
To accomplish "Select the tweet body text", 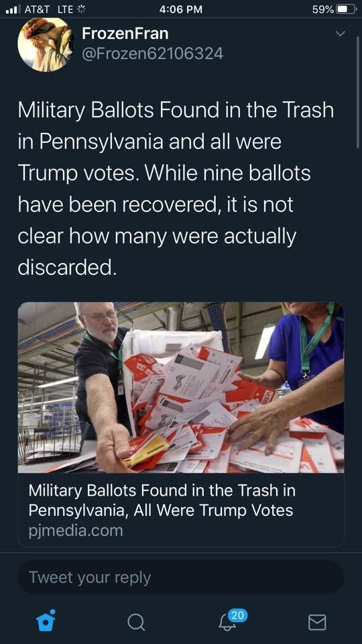I will point(176,189).
